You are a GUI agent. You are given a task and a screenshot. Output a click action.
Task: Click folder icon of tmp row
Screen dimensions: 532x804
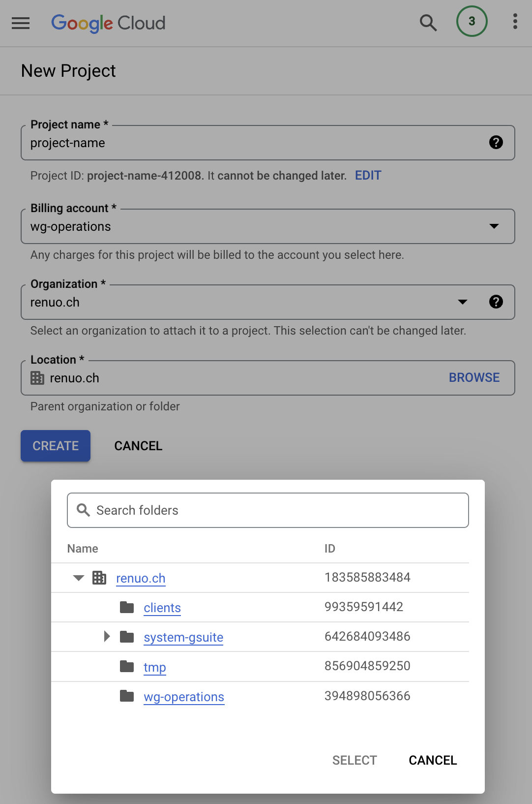point(127,666)
